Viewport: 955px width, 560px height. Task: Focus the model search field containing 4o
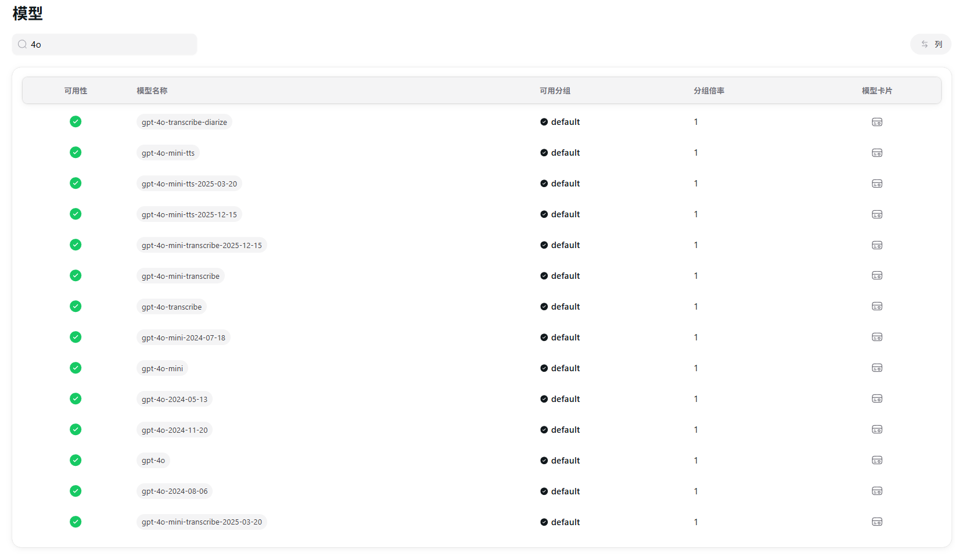click(x=105, y=44)
